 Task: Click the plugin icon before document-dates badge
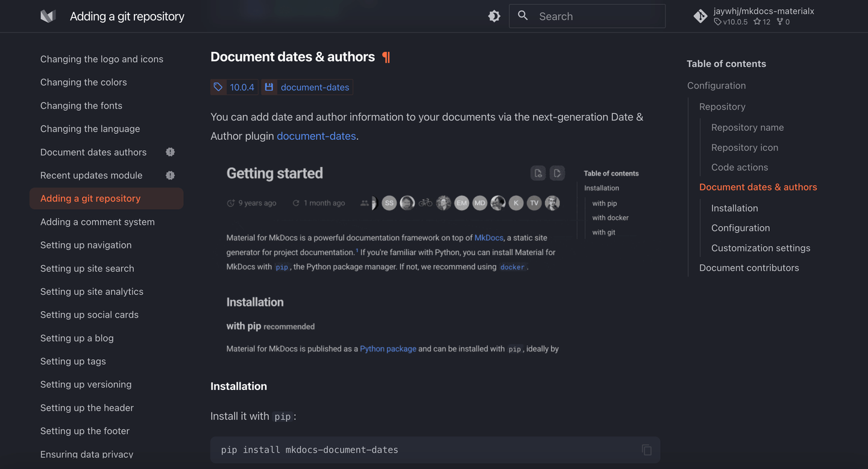(x=269, y=87)
